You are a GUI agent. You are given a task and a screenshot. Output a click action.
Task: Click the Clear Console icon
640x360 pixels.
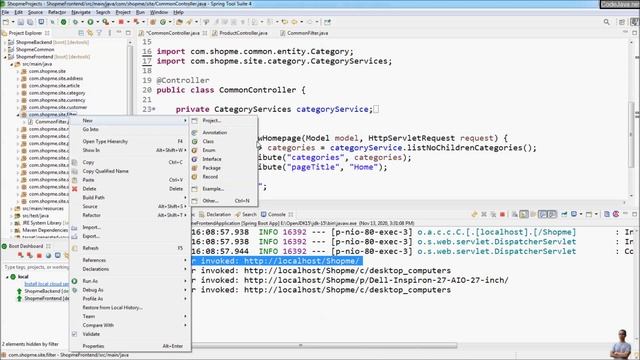515,214
